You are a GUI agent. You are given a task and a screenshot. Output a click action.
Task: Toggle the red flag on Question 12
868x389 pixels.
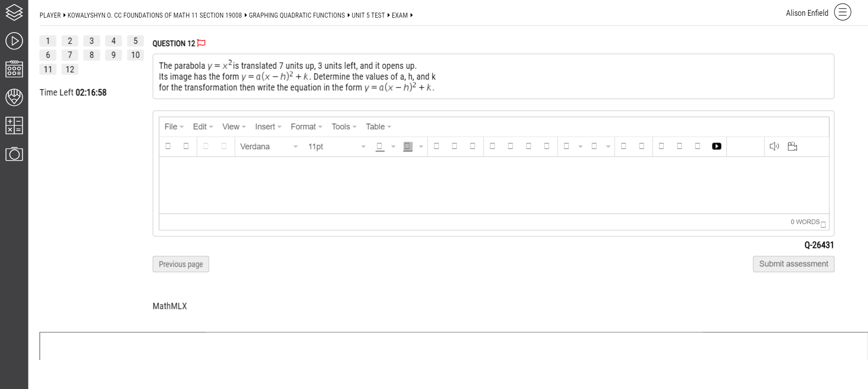pos(202,43)
